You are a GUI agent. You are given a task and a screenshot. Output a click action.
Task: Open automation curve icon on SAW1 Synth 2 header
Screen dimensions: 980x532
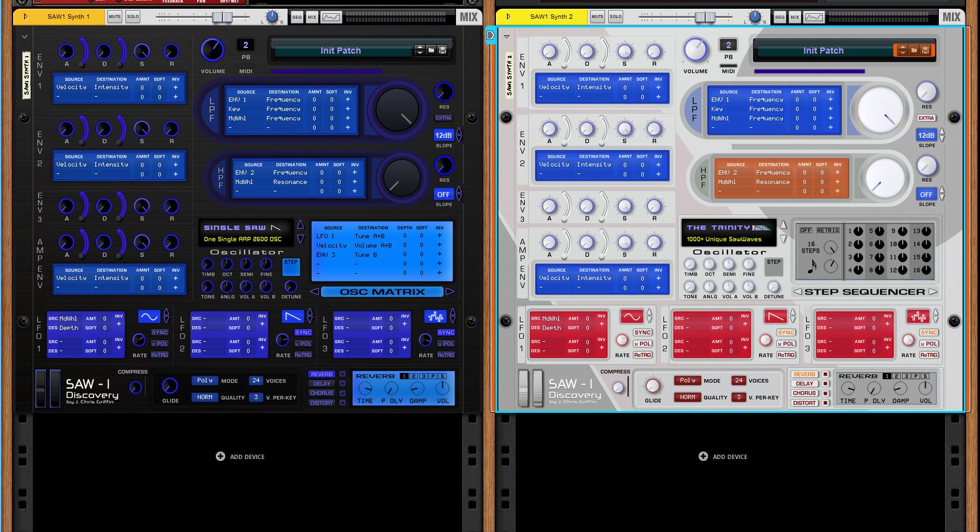point(814,17)
